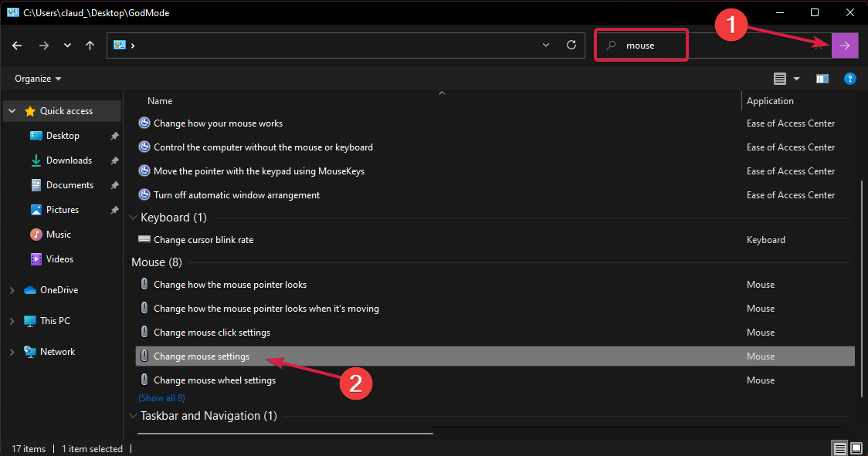Select Change mouse click settings
Screen dimensions: 868x456
(x=212, y=332)
